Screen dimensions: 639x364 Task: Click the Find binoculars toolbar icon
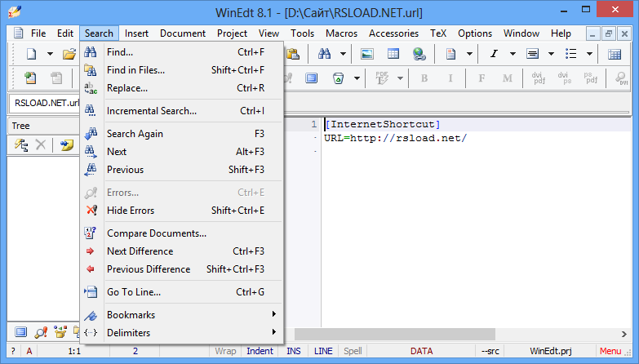(x=324, y=53)
